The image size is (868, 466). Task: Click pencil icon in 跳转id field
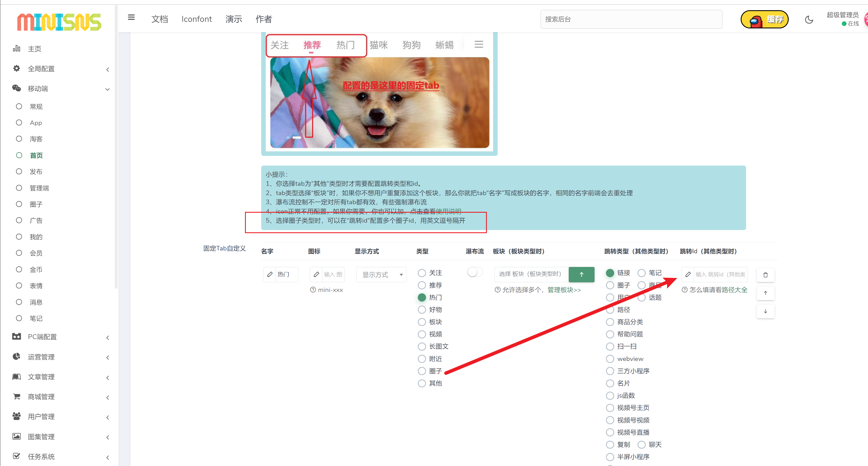click(x=688, y=274)
